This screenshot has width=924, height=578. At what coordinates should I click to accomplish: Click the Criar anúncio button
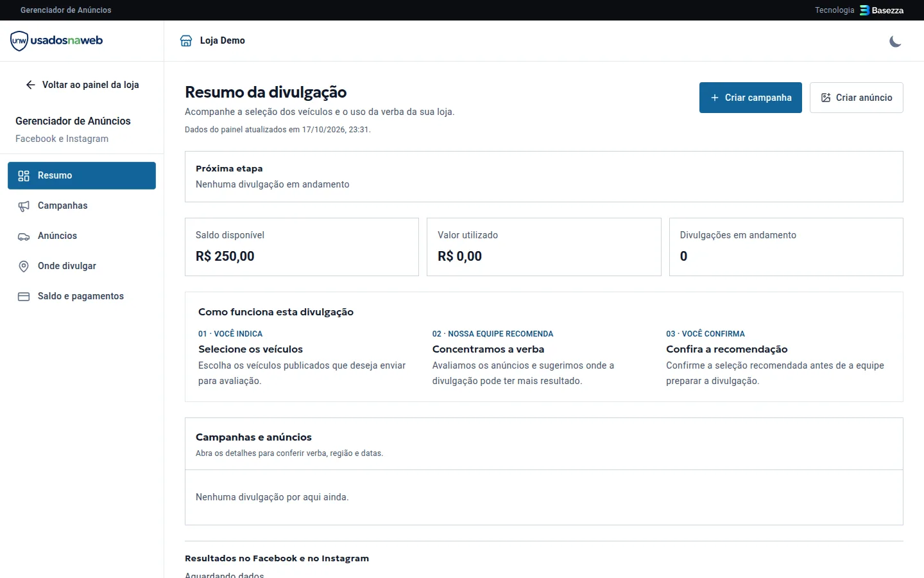pyautogui.click(x=857, y=98)
